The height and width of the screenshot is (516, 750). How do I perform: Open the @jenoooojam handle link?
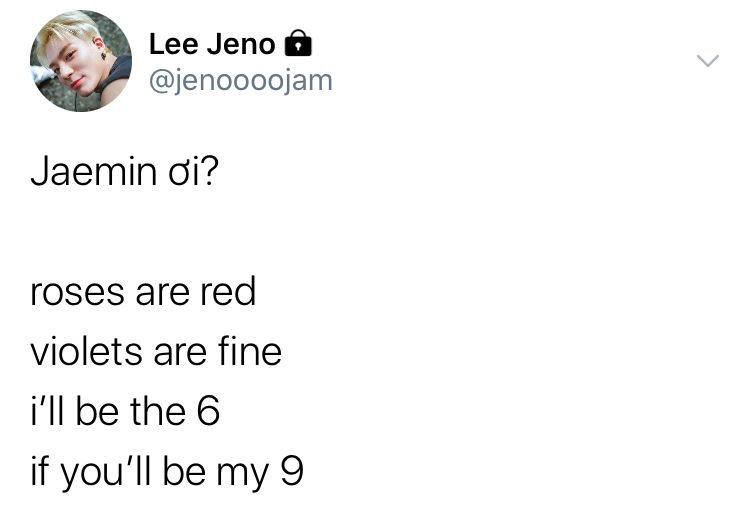coord(240,80)
